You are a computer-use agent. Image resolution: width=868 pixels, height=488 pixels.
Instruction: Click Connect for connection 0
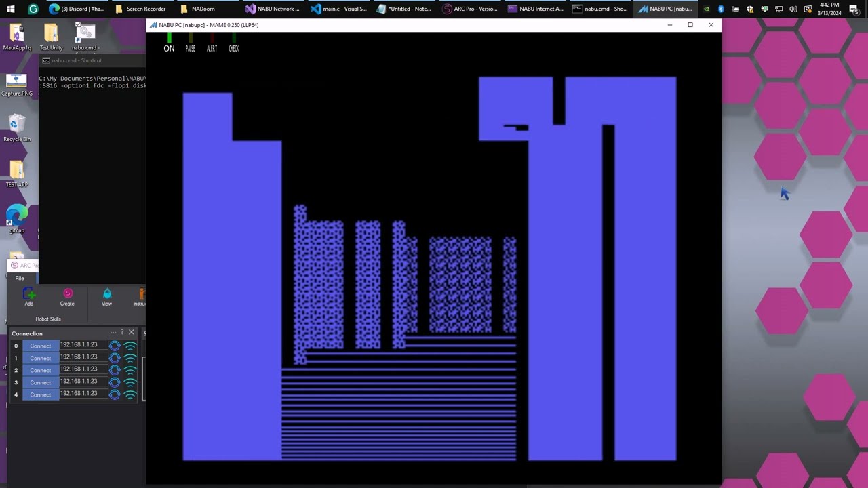(x=41, y=346)
